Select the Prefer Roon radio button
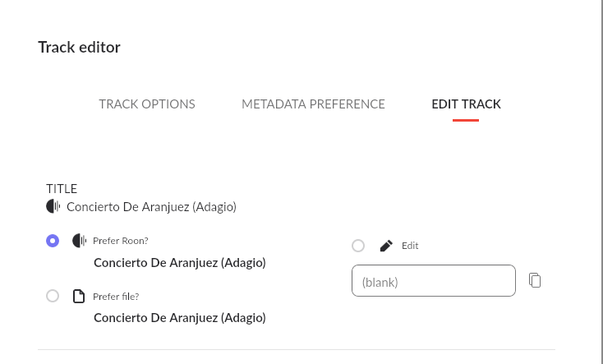Viewport: 603px width, 364px height. tap(53, 241)
